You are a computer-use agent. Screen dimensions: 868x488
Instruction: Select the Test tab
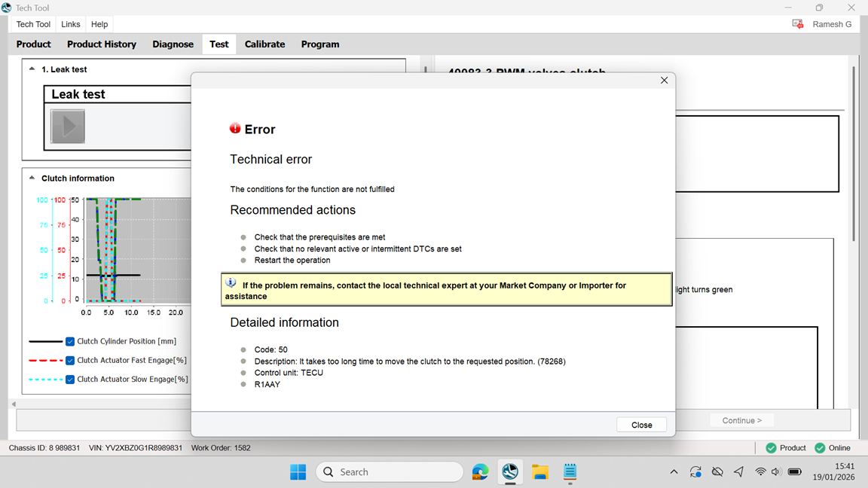tap(219, 44)
